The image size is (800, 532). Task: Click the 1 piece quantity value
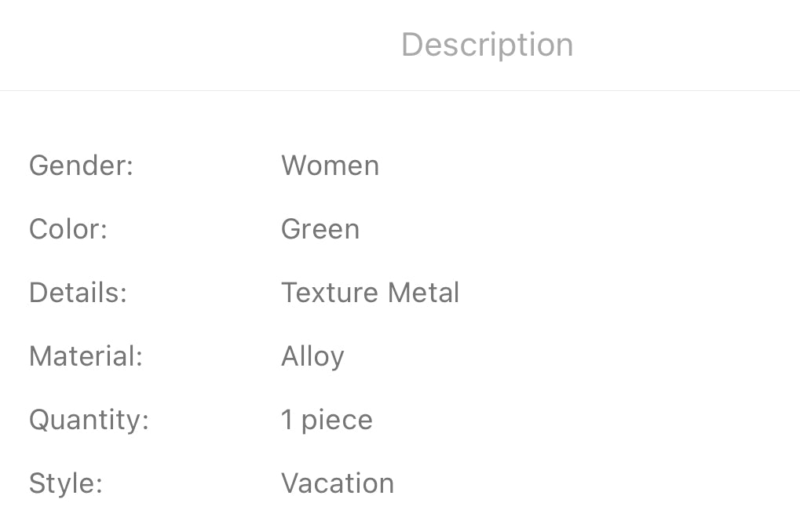327,420
